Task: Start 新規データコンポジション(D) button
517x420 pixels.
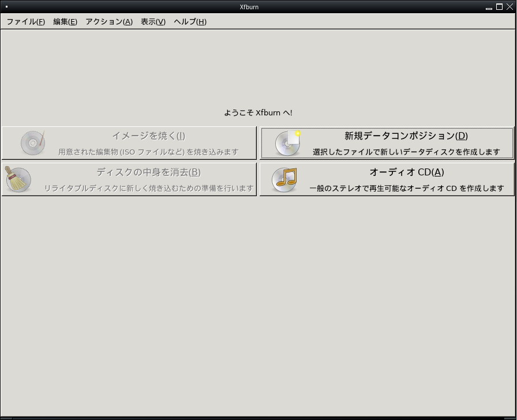Action: click(387, 143)
